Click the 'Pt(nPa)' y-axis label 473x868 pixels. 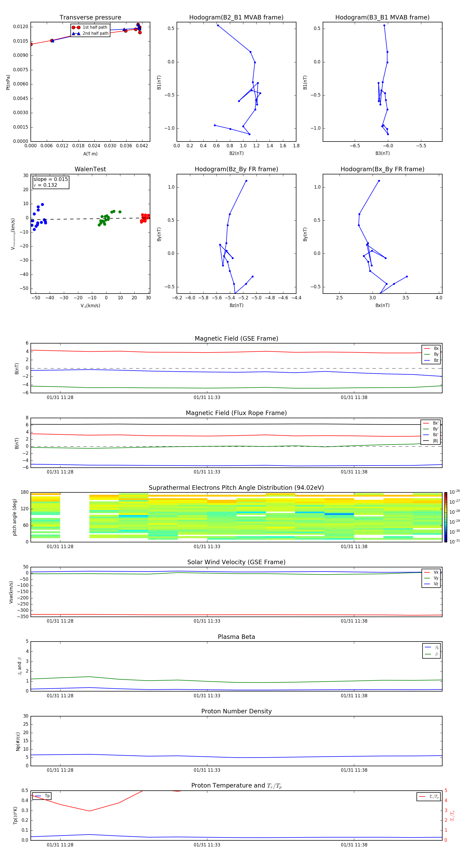8,82
